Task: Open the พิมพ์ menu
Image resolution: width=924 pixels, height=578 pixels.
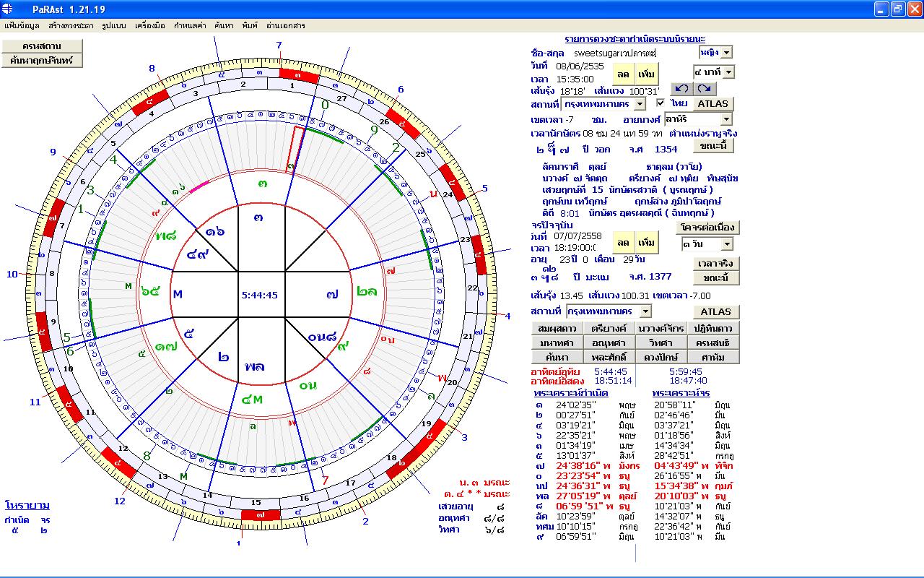Action: (251, 25)
